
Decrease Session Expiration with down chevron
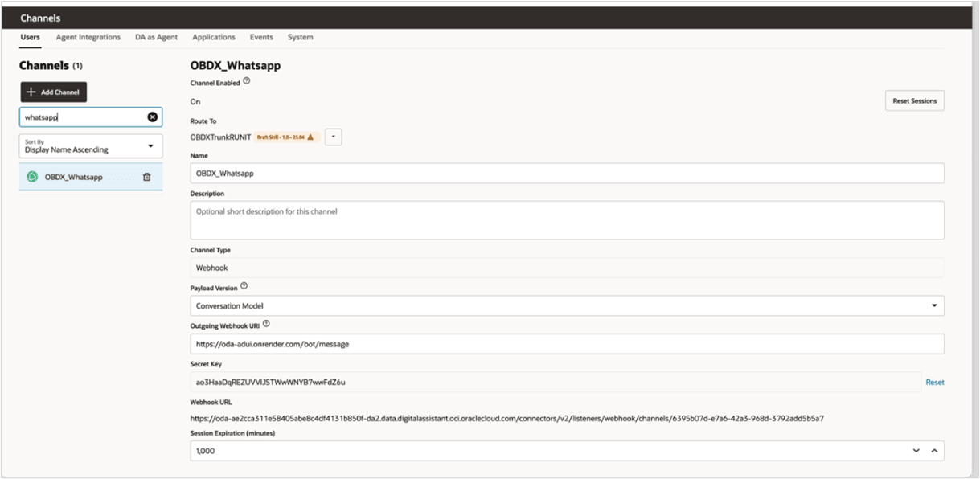[916, 451]
